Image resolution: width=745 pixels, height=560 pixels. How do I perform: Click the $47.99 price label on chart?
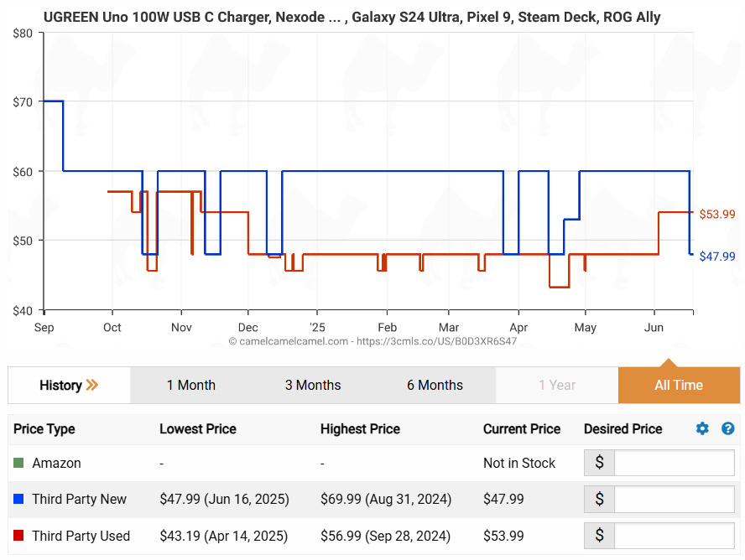point(716,257)
